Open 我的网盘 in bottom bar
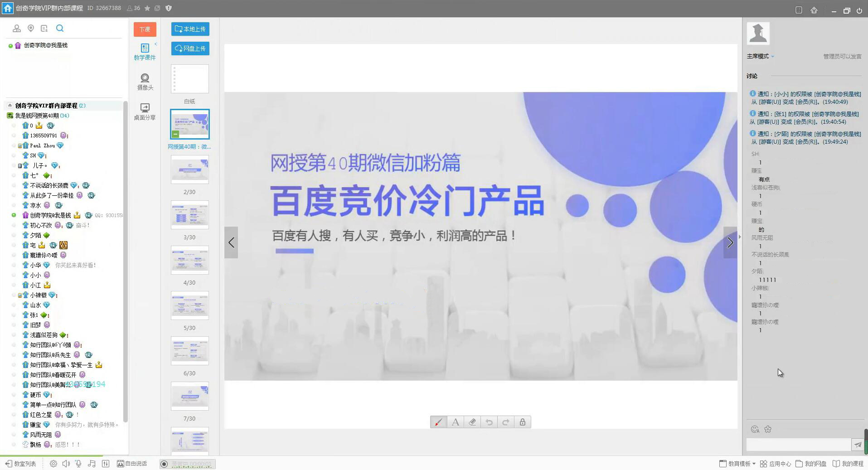Image resolution: width=868 pixels, height=470 pixels. click(811, 464)
